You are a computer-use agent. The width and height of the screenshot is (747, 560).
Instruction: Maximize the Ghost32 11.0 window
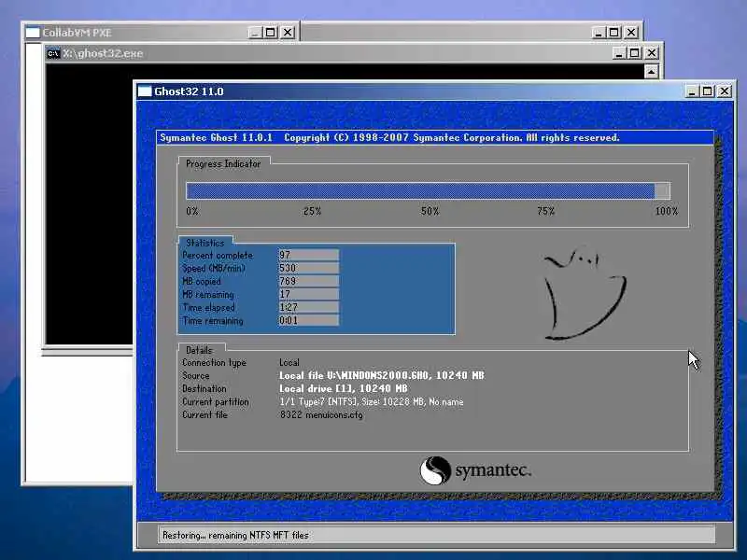coord(708,91)
